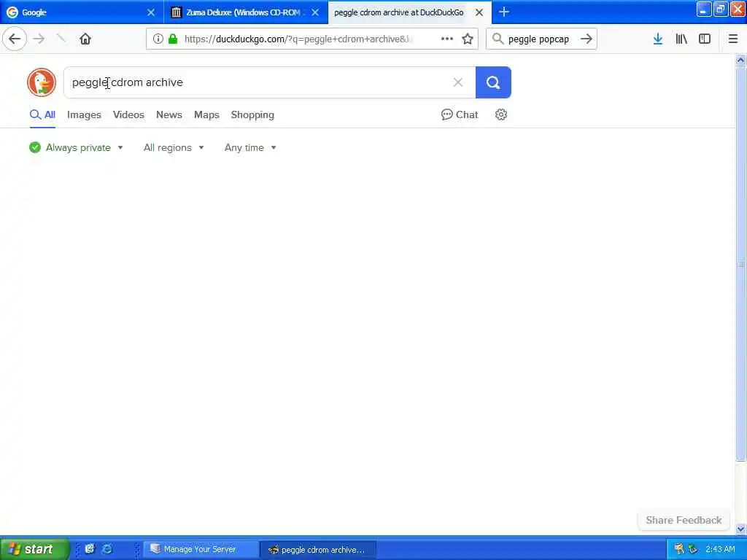Bookmark this page with the star icon
Screen dimensions: 747x560
pos(468,39)
